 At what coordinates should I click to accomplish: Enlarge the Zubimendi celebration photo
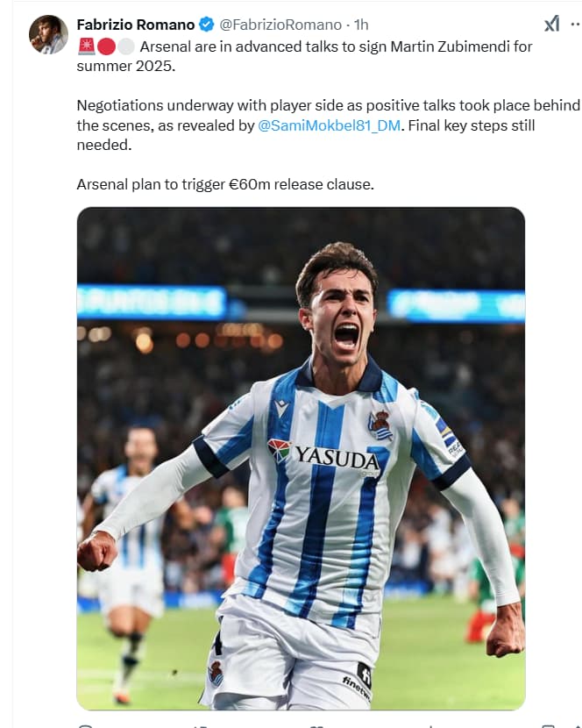point(301,458)
